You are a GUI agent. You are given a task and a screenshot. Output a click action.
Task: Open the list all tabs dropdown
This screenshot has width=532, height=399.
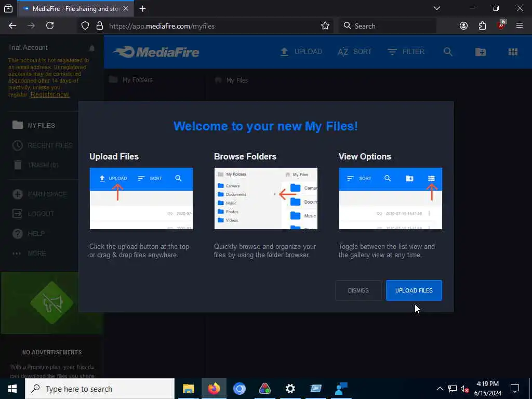[x=437, y=8]
